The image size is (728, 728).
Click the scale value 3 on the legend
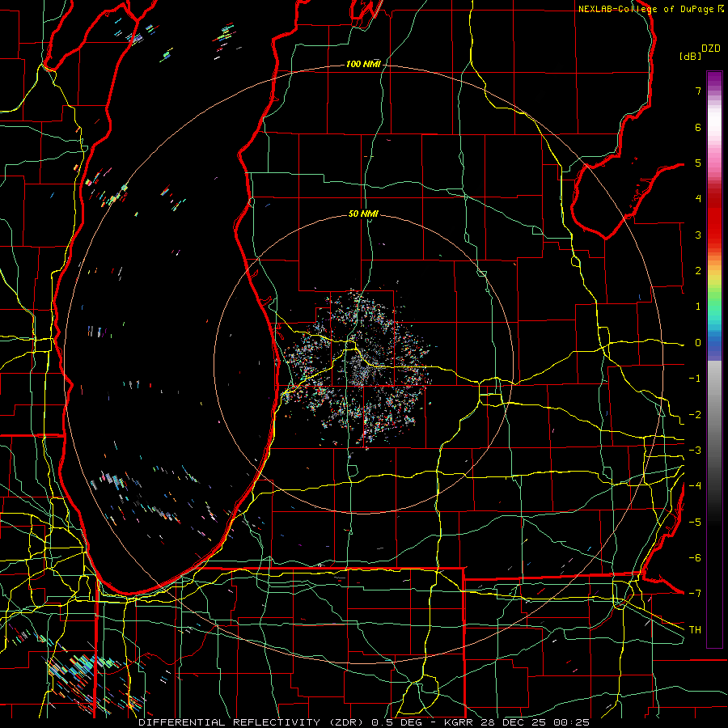click(698, 235)
